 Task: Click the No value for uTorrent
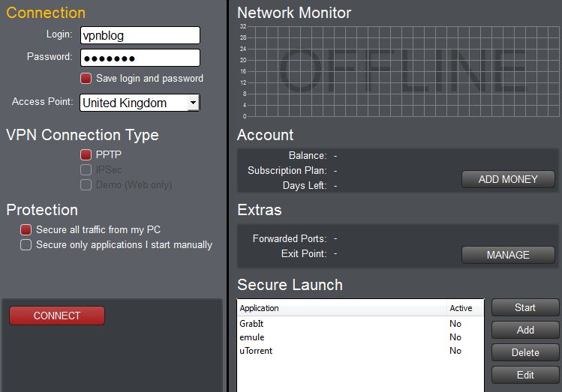(x=455, y=351)
